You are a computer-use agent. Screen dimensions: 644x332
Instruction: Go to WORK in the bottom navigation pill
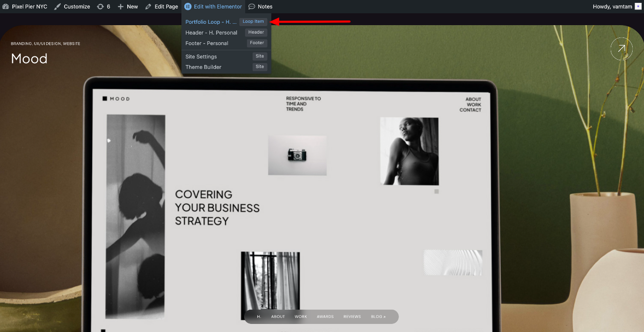[x=301, y=317]
